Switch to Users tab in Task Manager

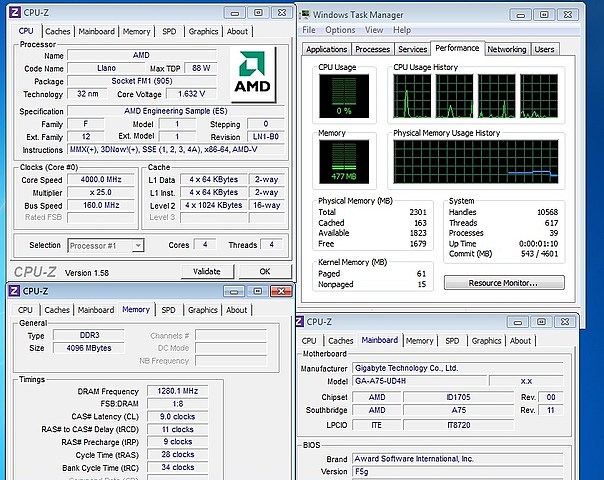(544, 49)
